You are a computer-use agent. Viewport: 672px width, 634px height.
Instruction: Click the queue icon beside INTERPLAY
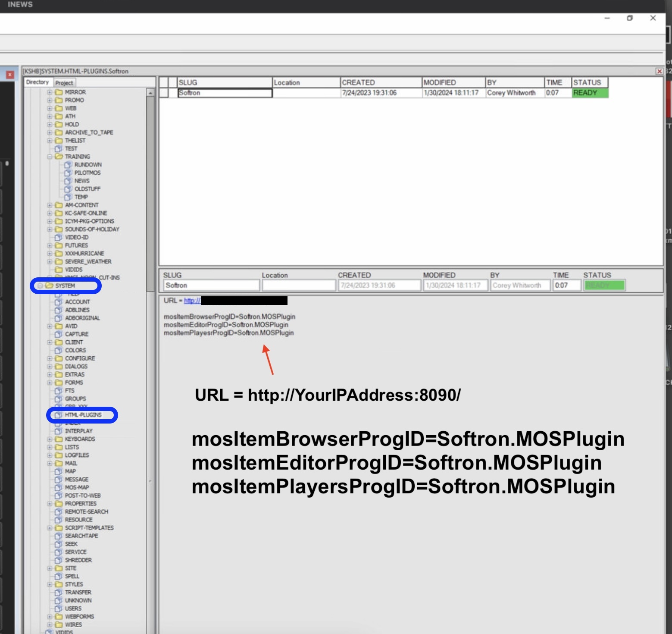[x=59, y=431]
